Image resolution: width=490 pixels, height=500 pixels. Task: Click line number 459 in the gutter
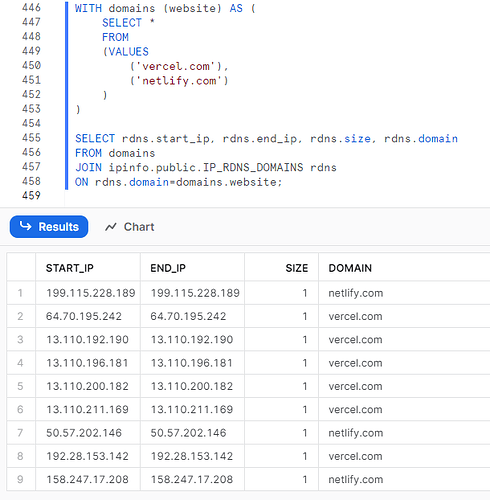[31, 195]
